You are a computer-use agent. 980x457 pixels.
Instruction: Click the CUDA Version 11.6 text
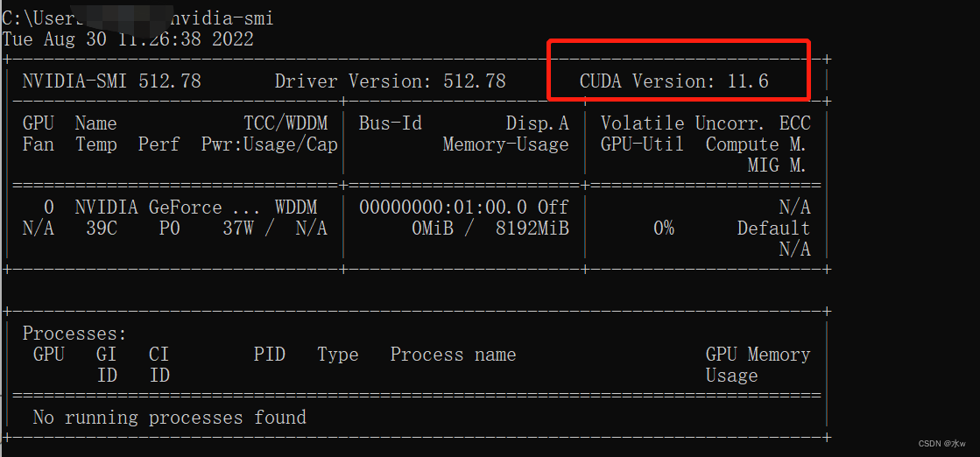pyautogui.click(x=673, y=81)
